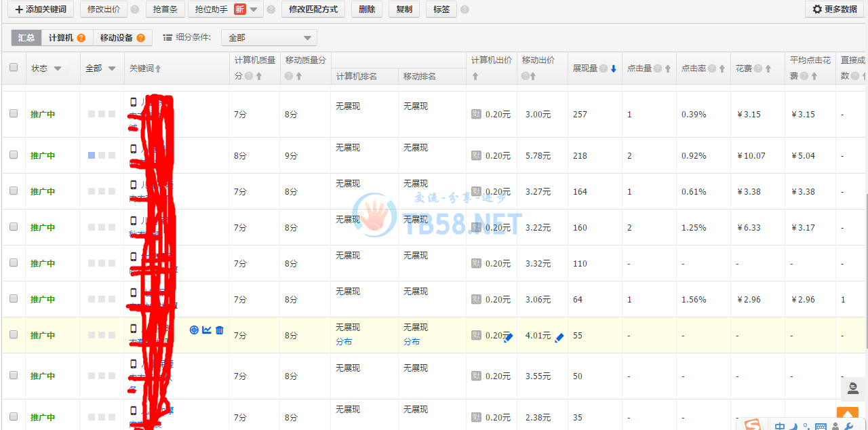Click the orange scroll-to-top arrow button
The width and height of the screenshot is (868, 430).
pos(847,414)
